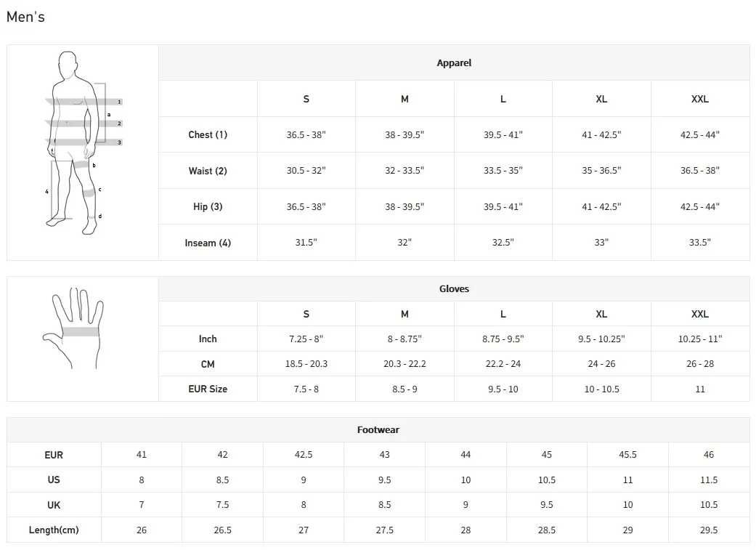Click the men's body measurement diagram

click(83, 143)
